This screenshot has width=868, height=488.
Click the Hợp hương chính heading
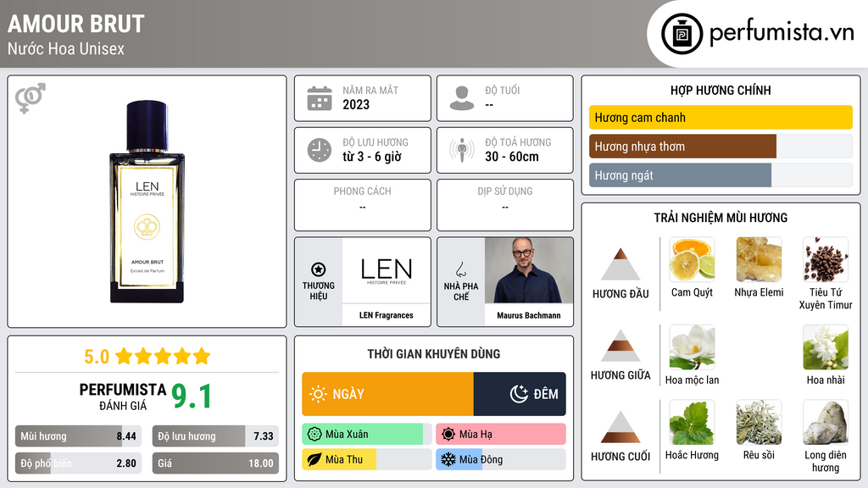(721, 90)
